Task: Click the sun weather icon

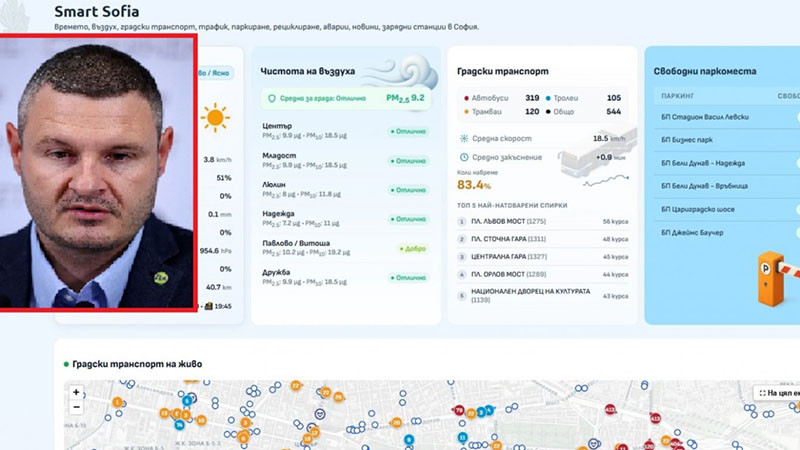Action: pos(215,117)
